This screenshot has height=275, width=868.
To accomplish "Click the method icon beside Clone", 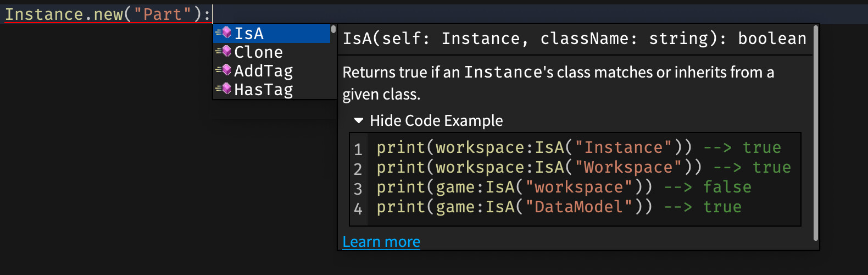I will coord(224,52).
